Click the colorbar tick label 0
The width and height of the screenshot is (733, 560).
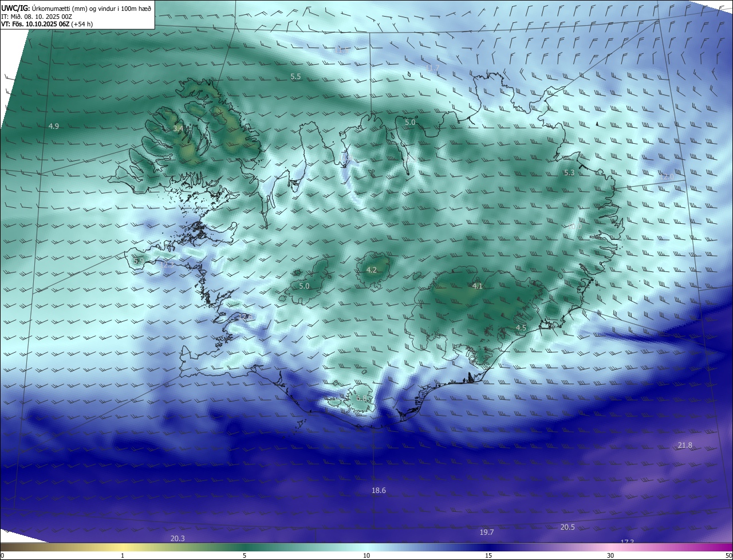click(2, 555)
